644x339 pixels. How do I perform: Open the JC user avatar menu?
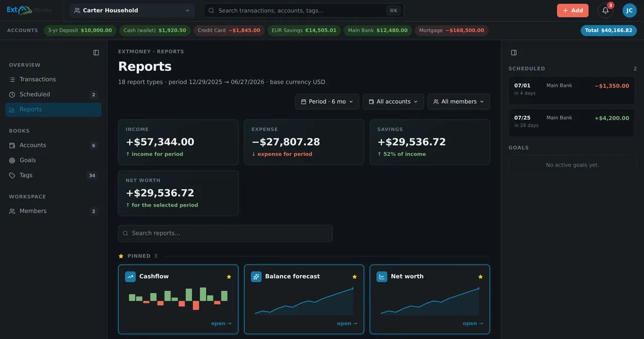tap(629, 10)
